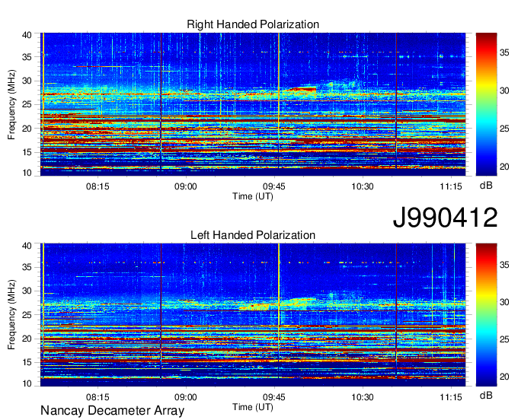This screenshot has width=518, height=420.
Task: Click the "Time (UT)" label of the top plot
Action: [x=253, y=196]
